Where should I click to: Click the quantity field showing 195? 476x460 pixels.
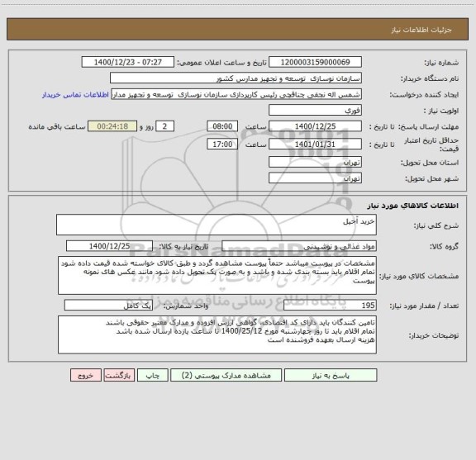click(x=330, y=306)
